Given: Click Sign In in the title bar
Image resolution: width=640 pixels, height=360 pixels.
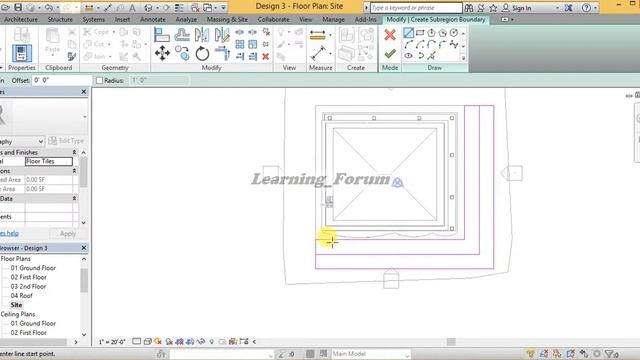Looking at the screenshot, I should pos(522,8).
